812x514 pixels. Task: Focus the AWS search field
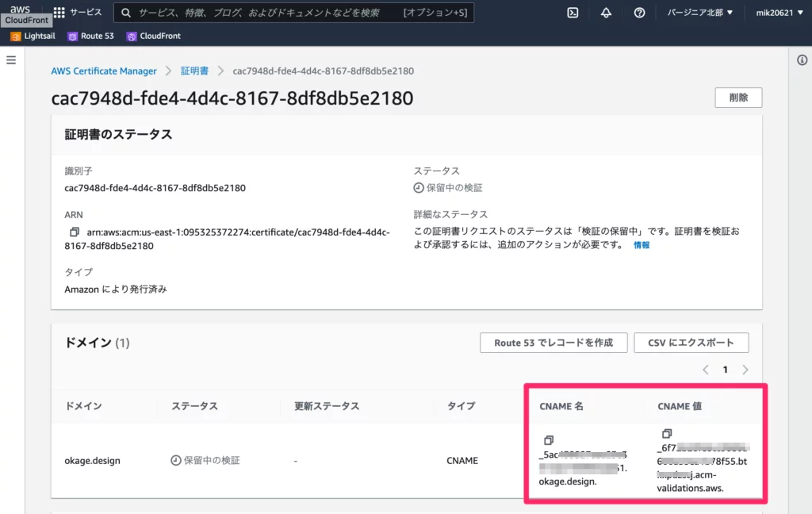click(x=293, y=13)
